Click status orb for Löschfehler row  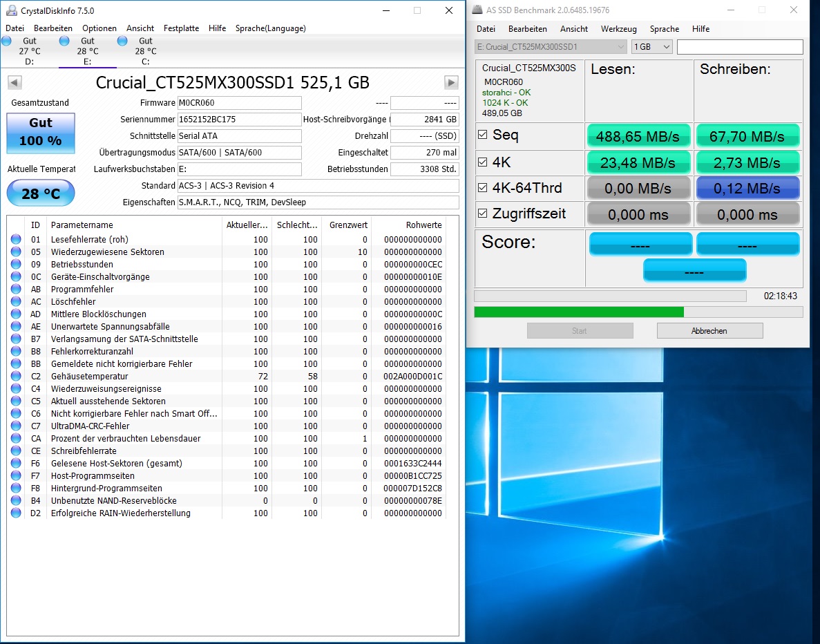point(16,301)
